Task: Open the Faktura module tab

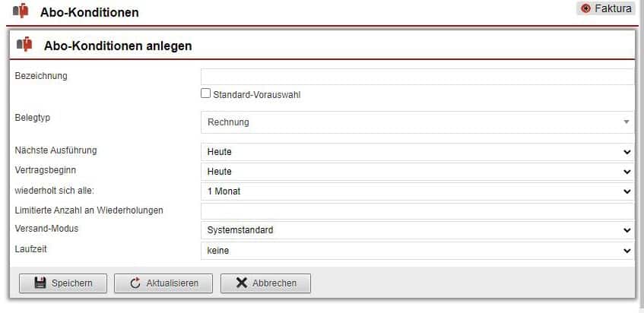Action: [x=605, y=8]
